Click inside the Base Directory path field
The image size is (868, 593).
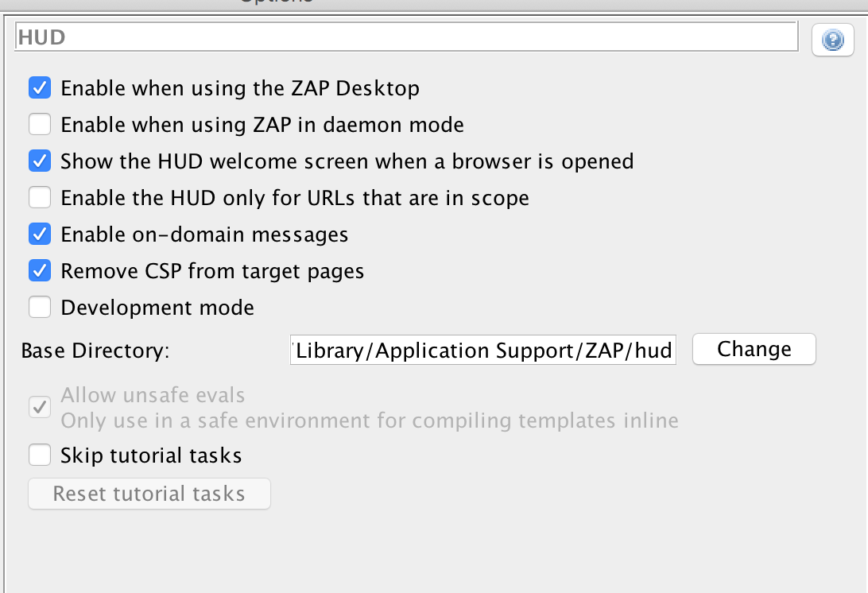(483, 350)
